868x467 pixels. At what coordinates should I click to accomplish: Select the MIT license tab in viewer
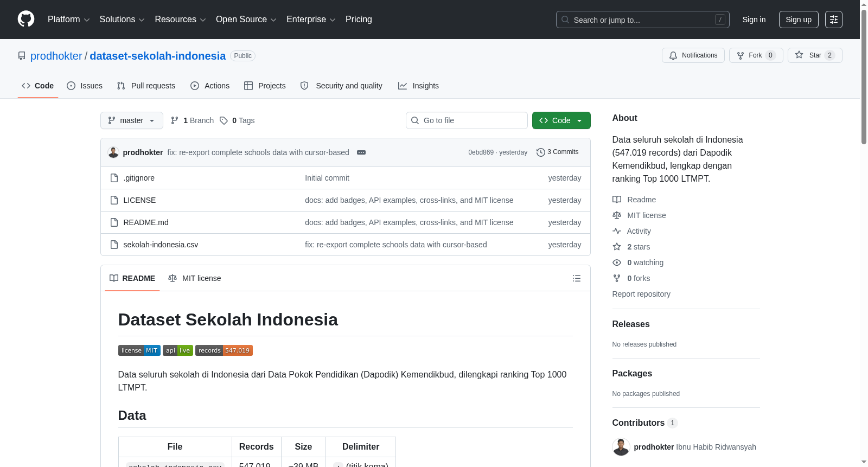pos(195,278)
